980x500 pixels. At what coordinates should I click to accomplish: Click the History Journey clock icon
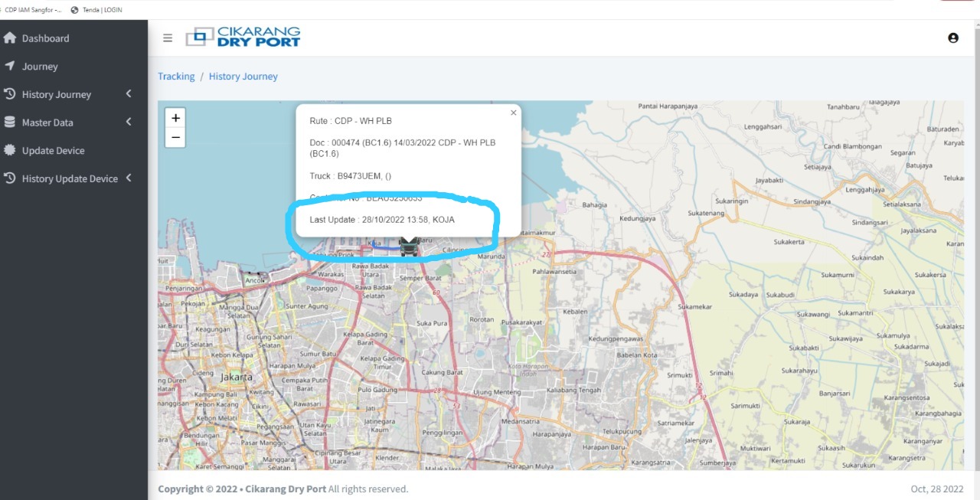[x=10, y=94]
